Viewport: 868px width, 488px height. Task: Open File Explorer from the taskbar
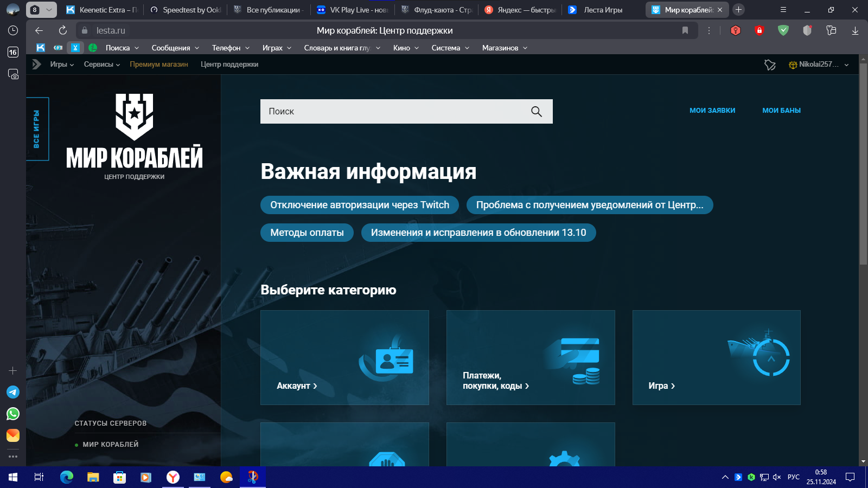[x=93, y=477]
